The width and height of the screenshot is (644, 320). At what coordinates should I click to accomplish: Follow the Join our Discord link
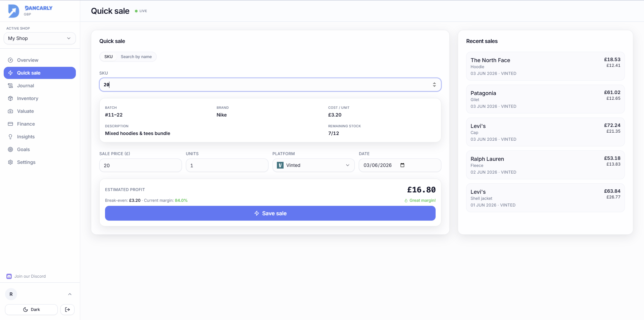click(x=30, y=276)
